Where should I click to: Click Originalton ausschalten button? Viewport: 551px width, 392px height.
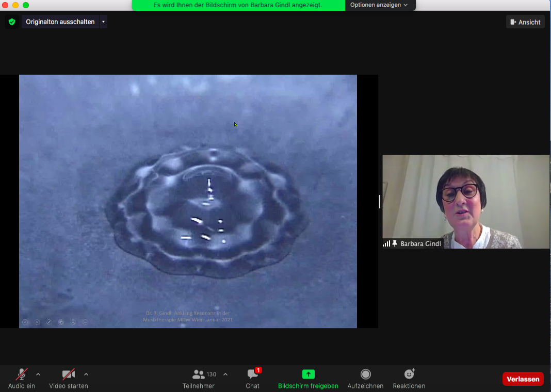[x=60, y=22]
